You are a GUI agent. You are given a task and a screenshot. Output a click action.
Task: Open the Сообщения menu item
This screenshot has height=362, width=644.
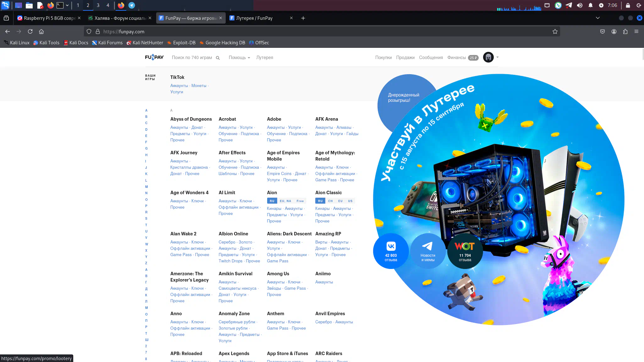tap(431, 58)
